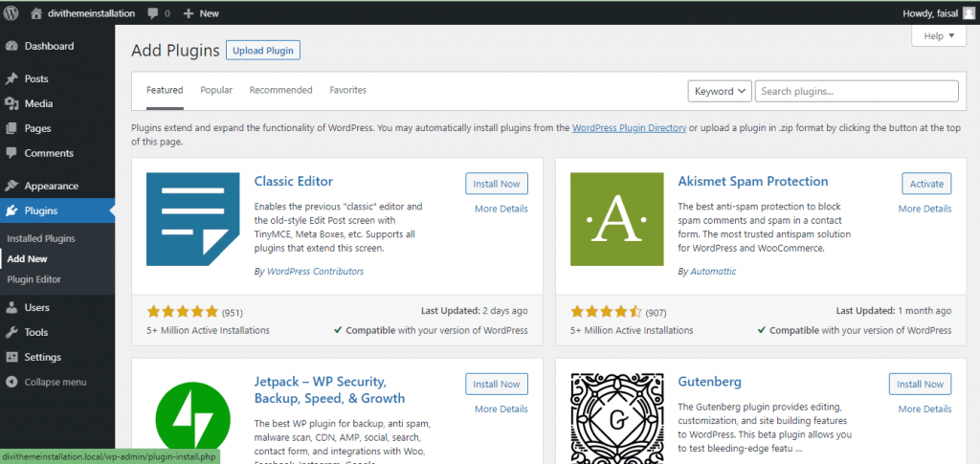The width and height of the screenshot is (980, 464).
Task: Click the Plugins plug icon in sidebar
Action: pyautogui.click(x=11, y=211)
